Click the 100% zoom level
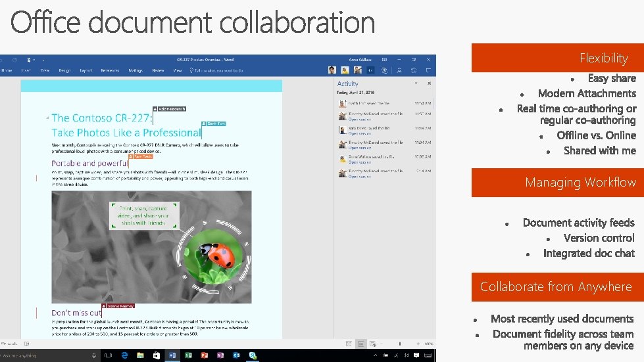This screenshot has width=644, height=362. point(429,344)
